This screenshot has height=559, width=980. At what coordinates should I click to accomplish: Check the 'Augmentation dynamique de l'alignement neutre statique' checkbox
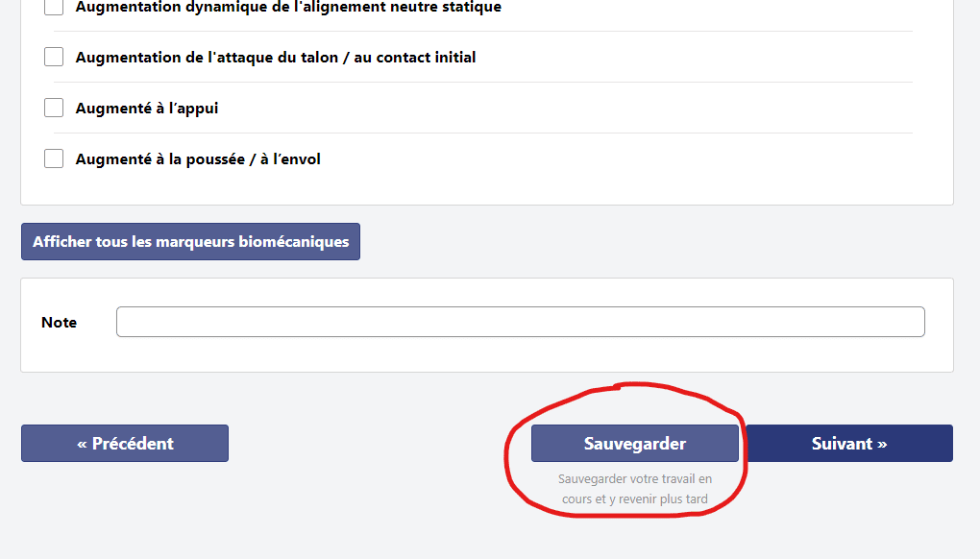tap(54, 7)
